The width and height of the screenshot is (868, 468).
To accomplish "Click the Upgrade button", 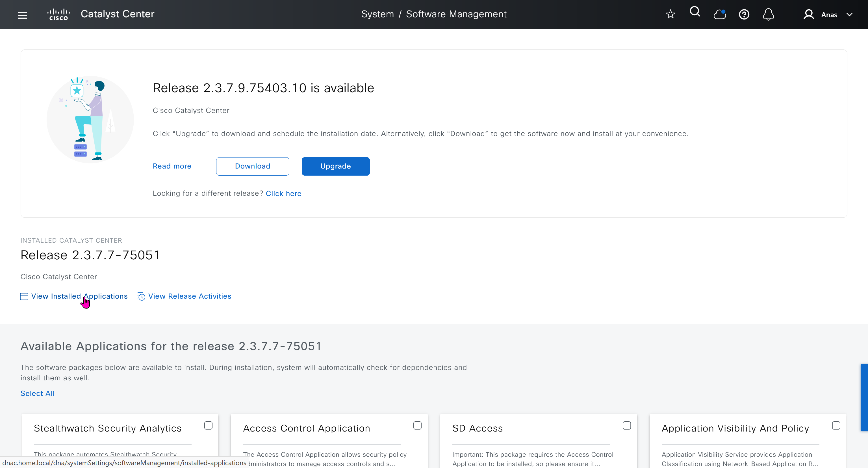I will [x=335, y=166].
